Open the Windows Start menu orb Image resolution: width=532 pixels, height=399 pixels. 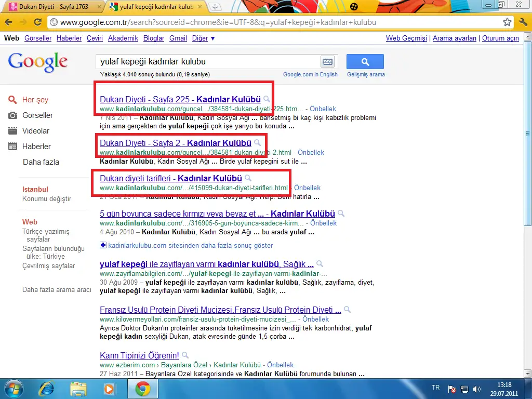click(x=13, y=389)
